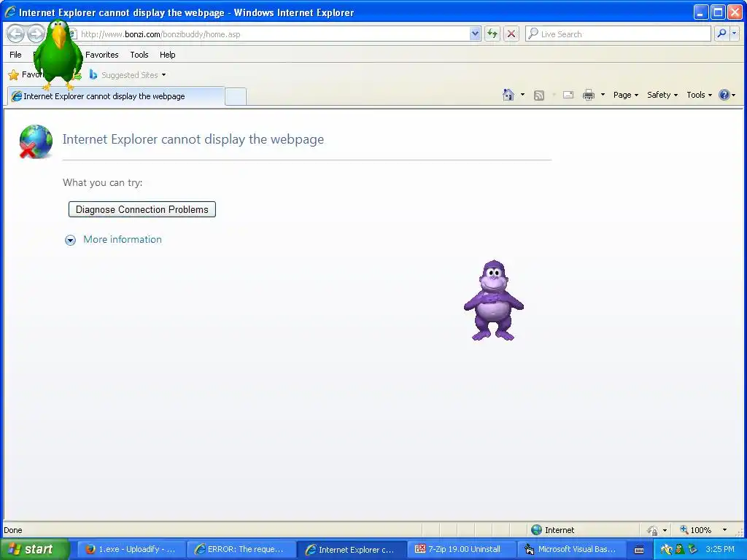Viewport: 747px width, 560px height.
Task: Switch to 7-Zip 19.00 Uninstall taskbar item
Action: (462, 549)
